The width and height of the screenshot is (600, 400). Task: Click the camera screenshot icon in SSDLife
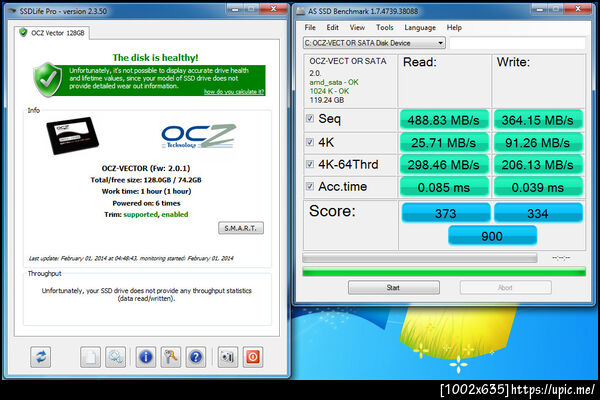tap(228, 357)
